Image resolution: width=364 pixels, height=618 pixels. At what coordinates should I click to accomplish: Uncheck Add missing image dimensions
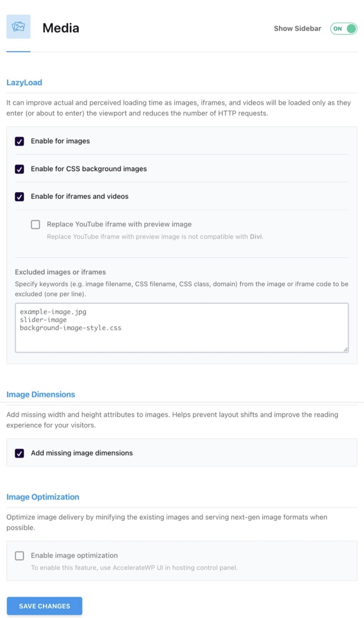tap(19, 453)
